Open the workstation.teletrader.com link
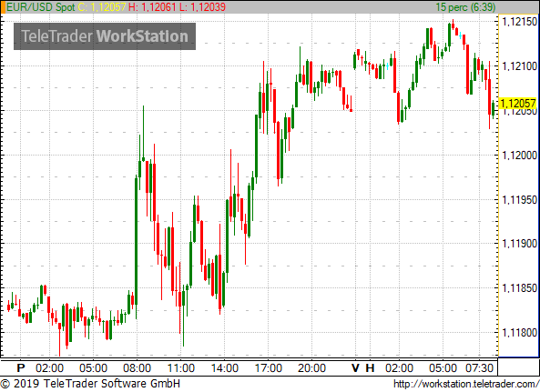 [x=466, y=384]
